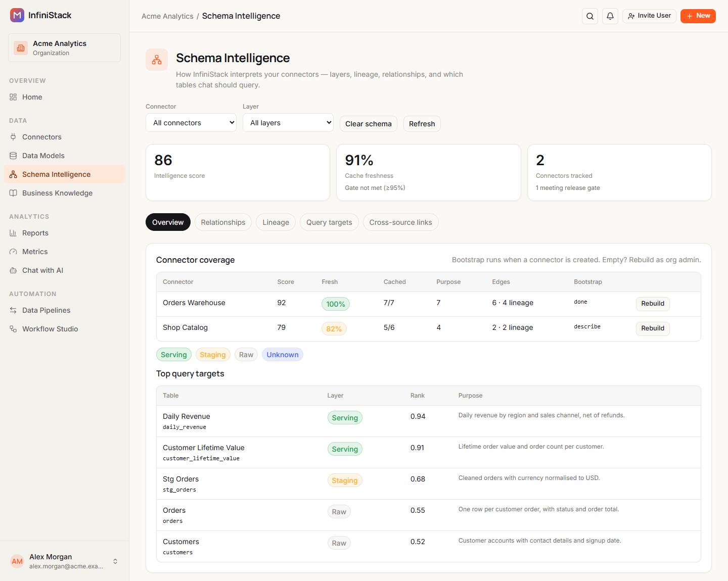This screenshot has height=581, width=728.
Task: Click the Workflow Studio icon
Action: pyautogui.click(x=13, y=329)
